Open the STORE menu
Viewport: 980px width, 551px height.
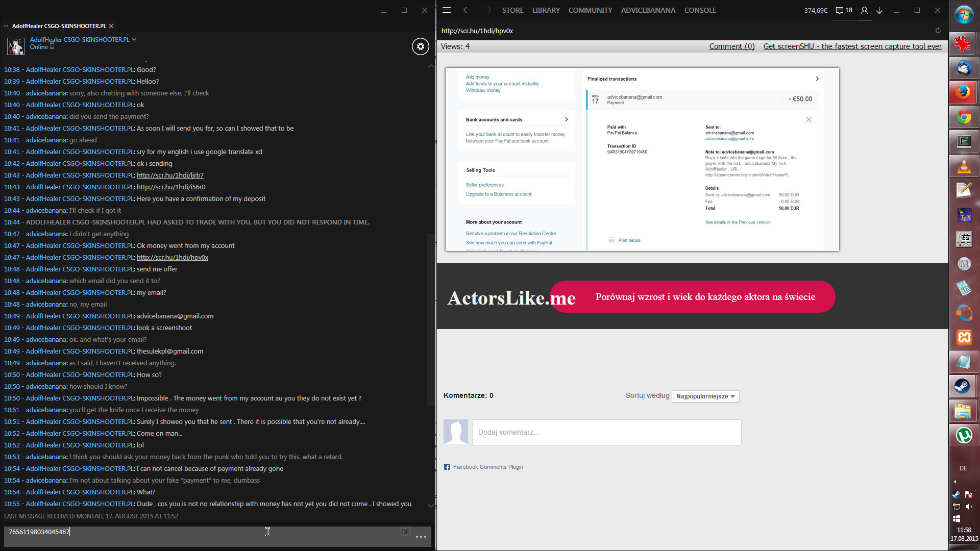tap(512, 10)
